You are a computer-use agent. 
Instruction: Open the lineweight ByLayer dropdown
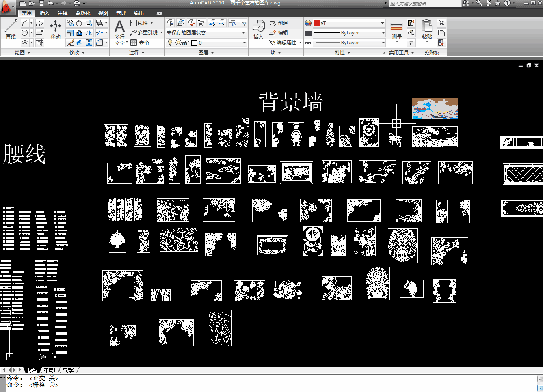point(349,33)
